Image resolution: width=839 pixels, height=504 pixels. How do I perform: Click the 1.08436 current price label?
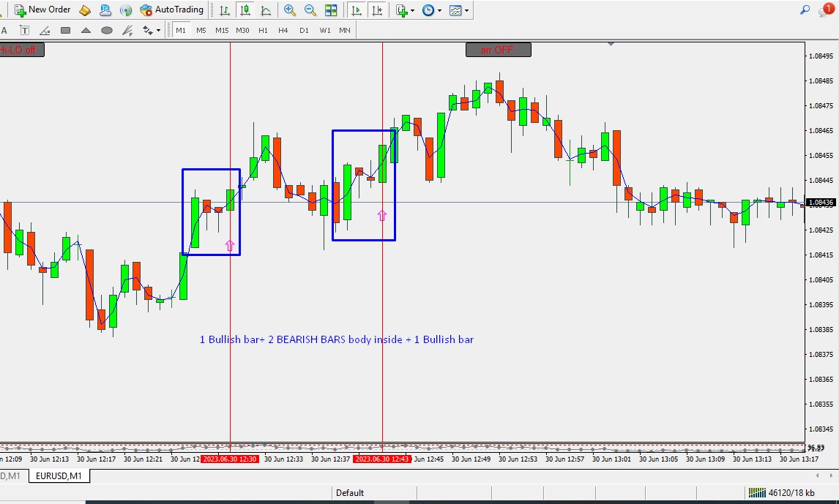point(821,203)
